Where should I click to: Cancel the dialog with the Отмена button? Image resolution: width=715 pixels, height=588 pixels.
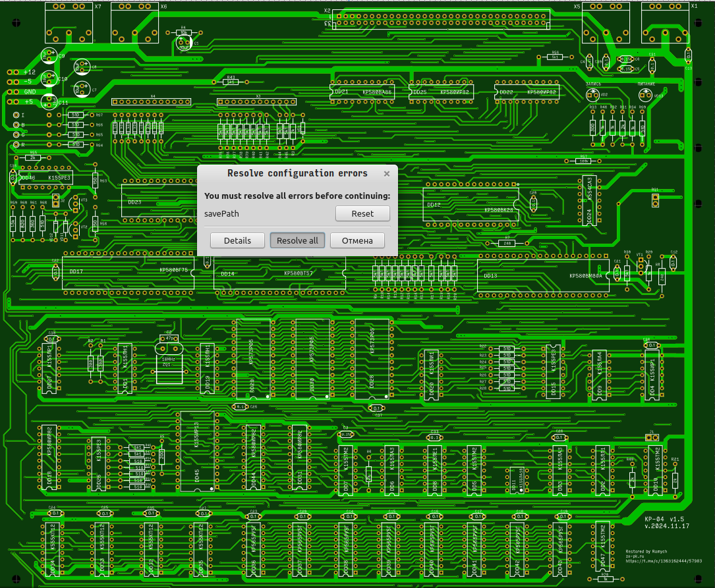[x=357, y=240]
